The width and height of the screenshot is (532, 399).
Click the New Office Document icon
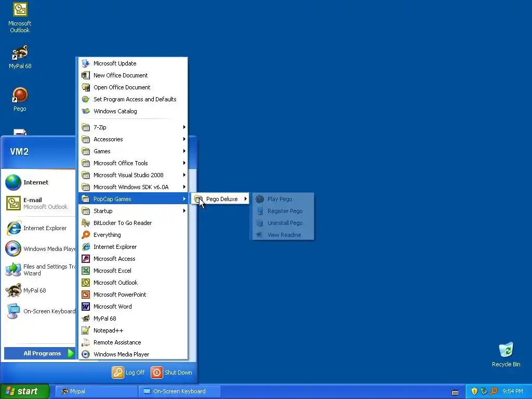86,75
